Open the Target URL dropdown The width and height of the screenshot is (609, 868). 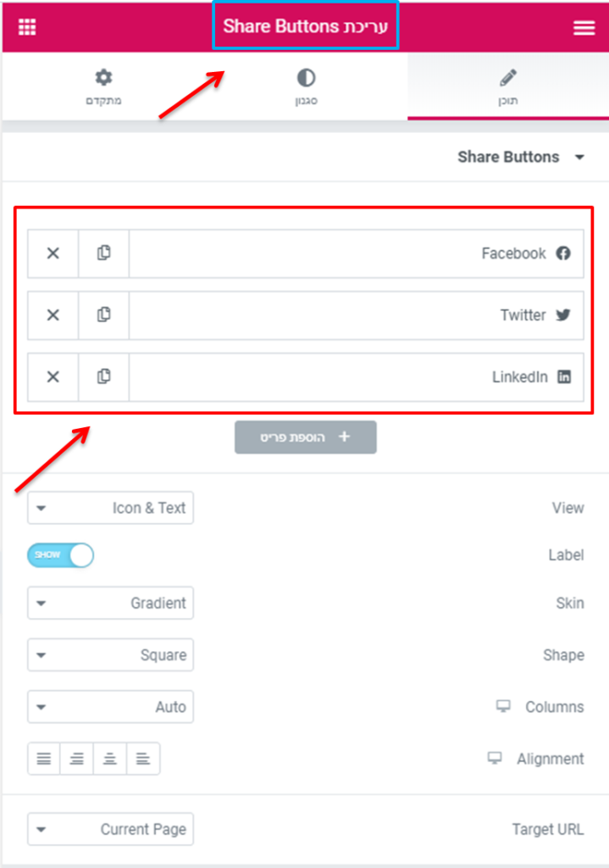tap(111, 829)
